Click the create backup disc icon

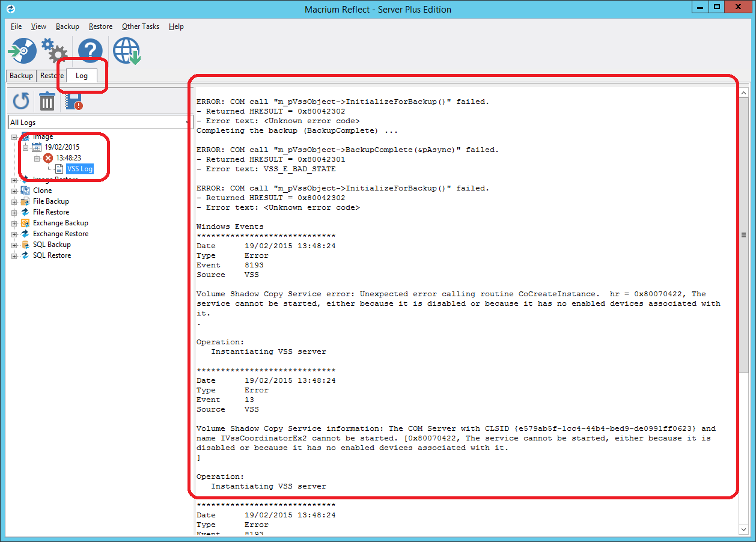click(22, 50)
